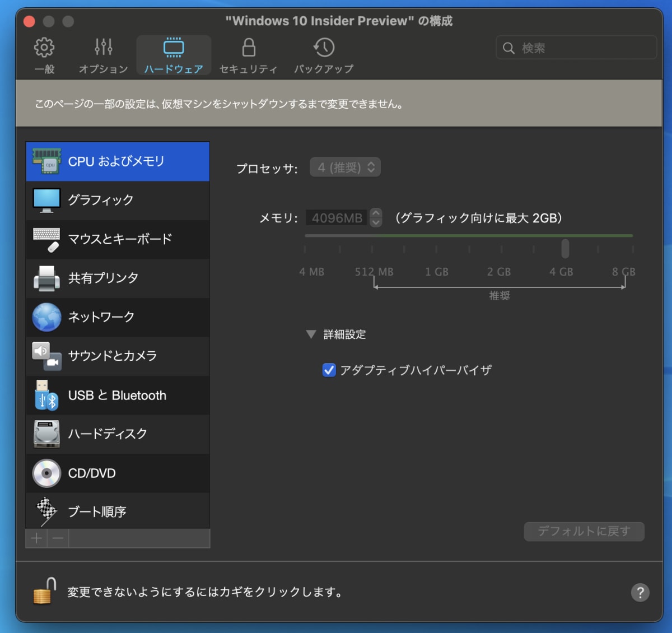The height and width of the screenshot is (633, 672).
Task: Open サウンドとカメラ icon settings
Action: click(x=46, y=356)
